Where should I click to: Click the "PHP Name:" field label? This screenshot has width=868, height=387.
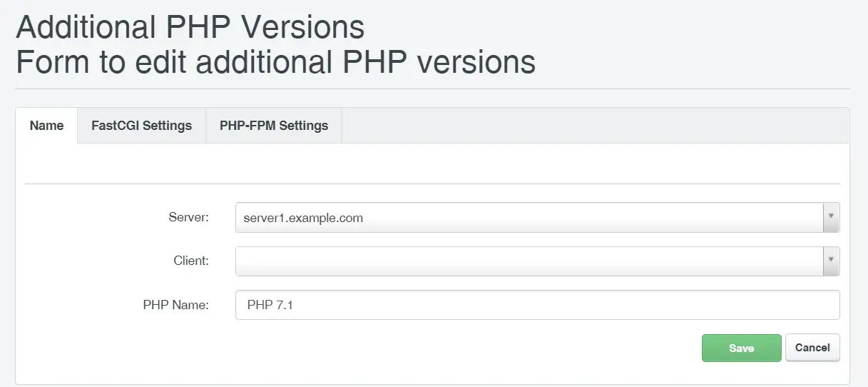click(175, 305)
